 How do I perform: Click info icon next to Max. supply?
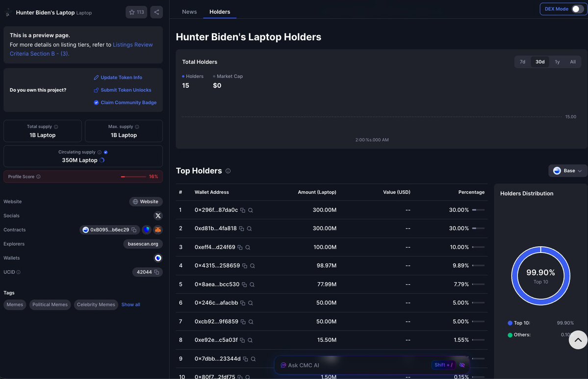click(137, 126)
